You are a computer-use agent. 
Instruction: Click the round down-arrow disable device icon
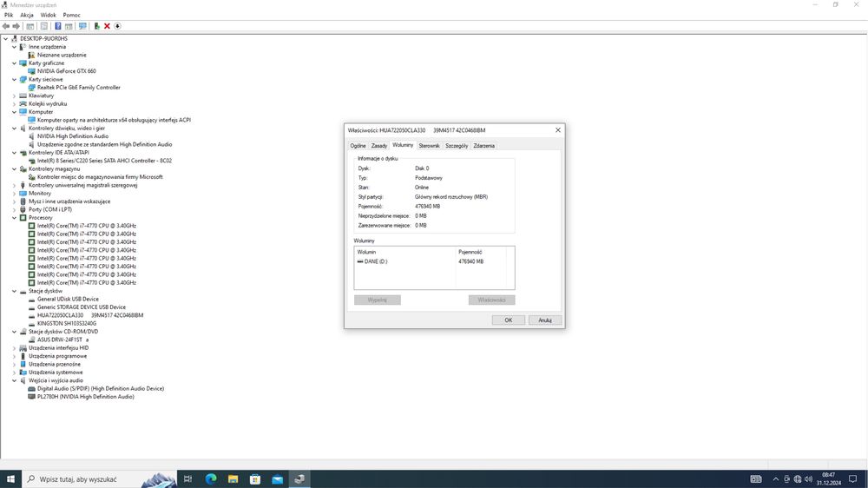tap(117, 26)
